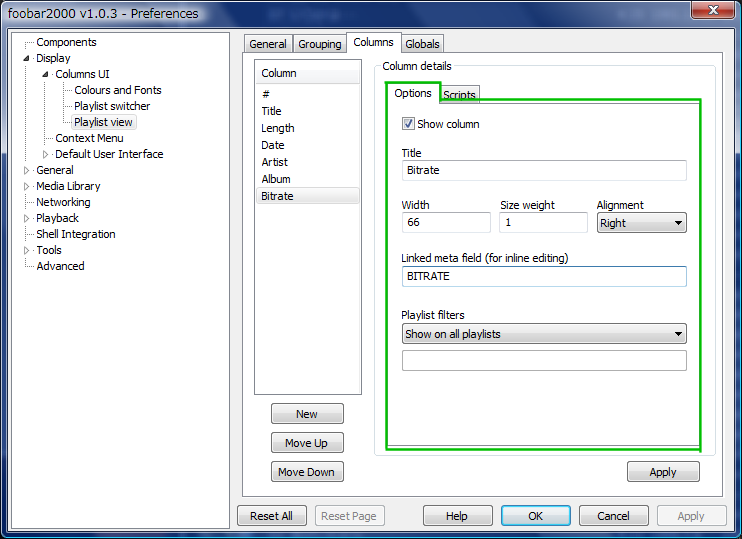
Task: Expand the Playback tree node
Action: point(26,218)
